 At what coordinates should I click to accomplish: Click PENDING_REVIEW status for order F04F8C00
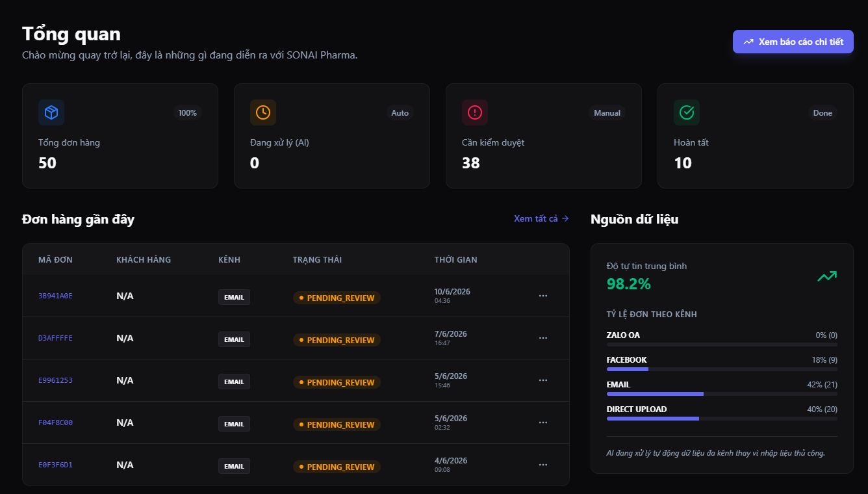[x=337, y=424]
